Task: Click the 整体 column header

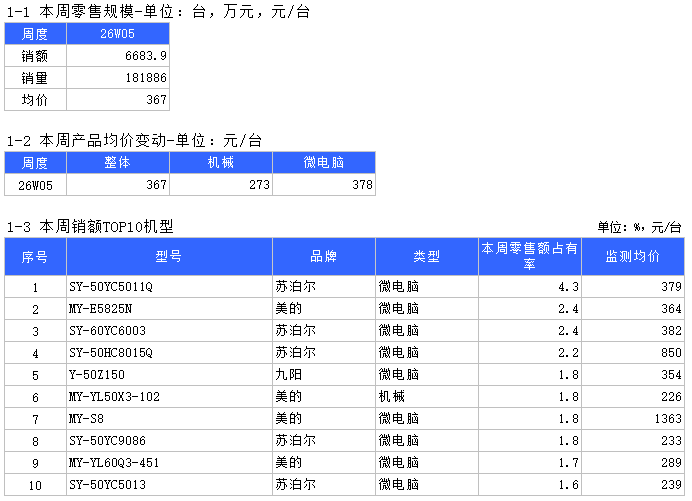Action: (x=117, y=163)
